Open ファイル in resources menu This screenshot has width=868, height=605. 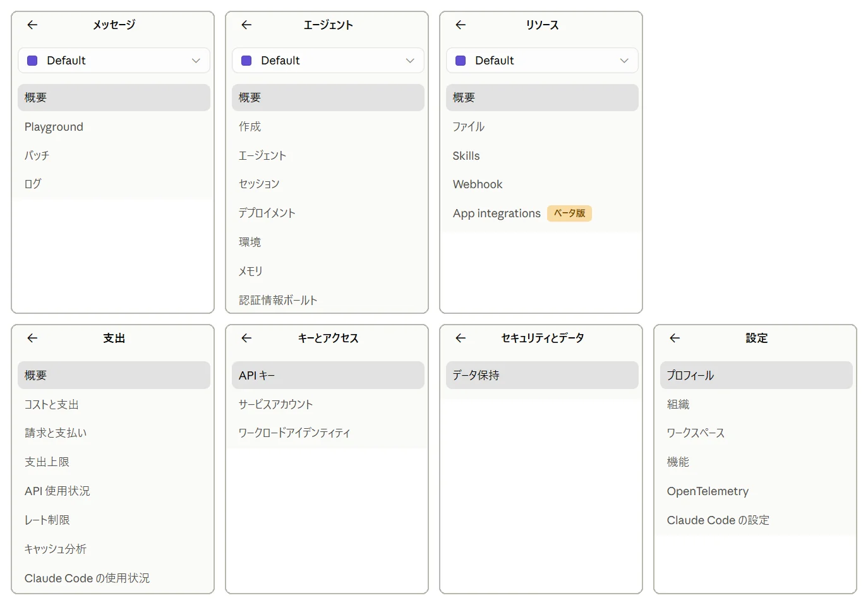(542, 127)
